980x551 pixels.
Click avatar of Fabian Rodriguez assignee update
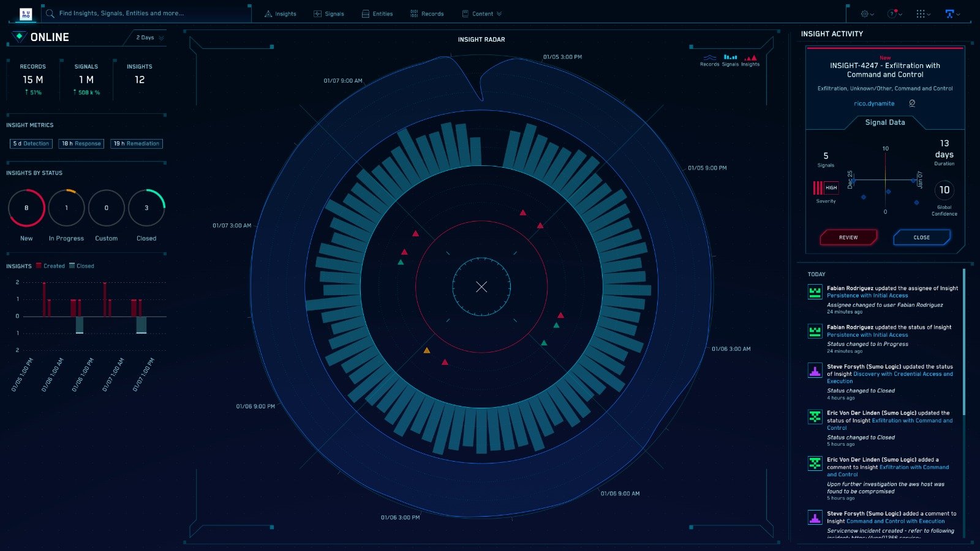tap(815, 292)
